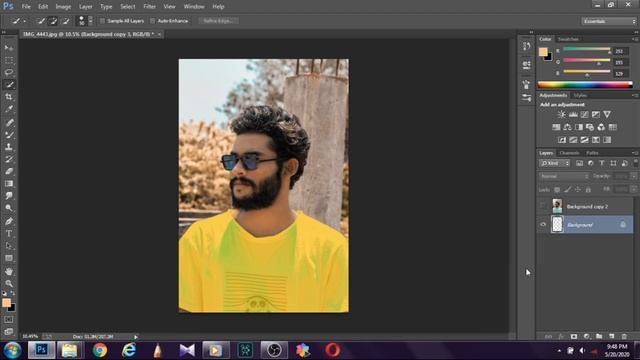This screenshot has width=640, height=360.
Task: Toggle lock transparent pixels
Action: pos(557,189)
